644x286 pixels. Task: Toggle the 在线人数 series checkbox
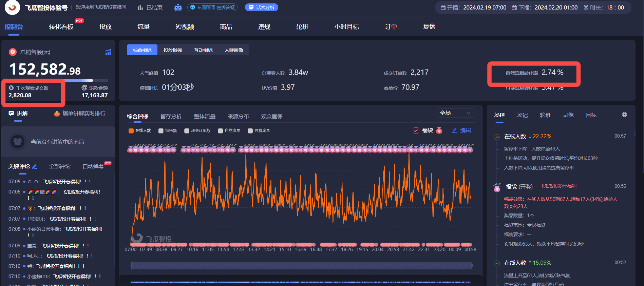pyautogui.click(x=131, y=131)
